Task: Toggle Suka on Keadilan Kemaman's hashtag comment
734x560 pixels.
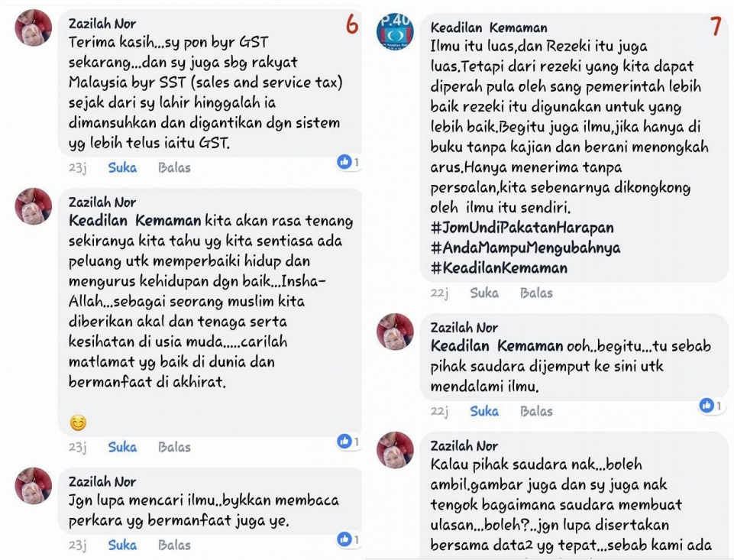Action: tap(484, 293)
